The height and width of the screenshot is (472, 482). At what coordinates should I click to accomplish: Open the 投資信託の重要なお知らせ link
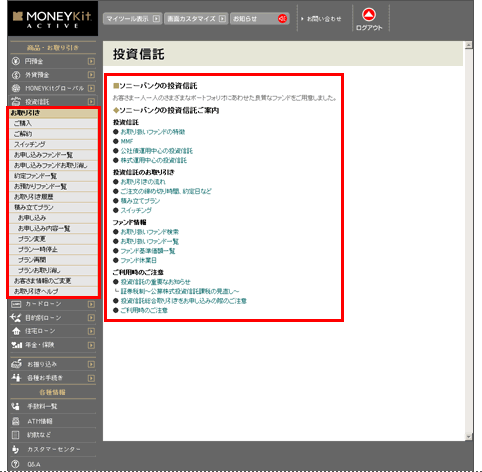(x=155, y=282)
